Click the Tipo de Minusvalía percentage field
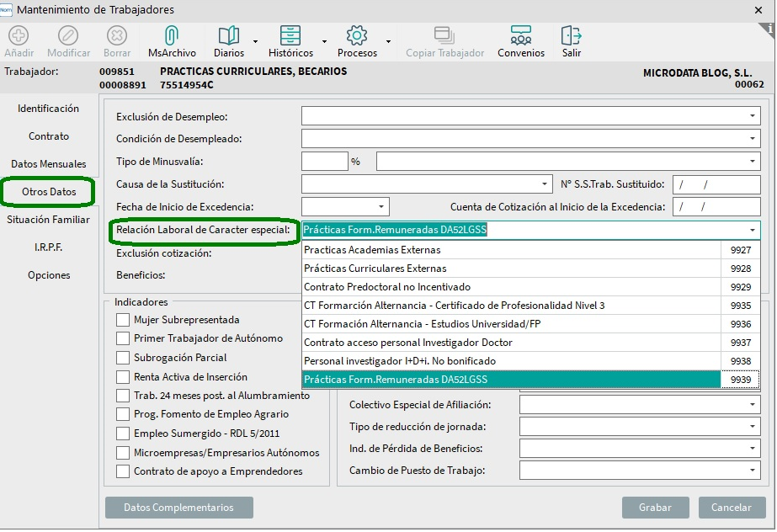Viewport: 777px width, 532px height. (324, 162)
